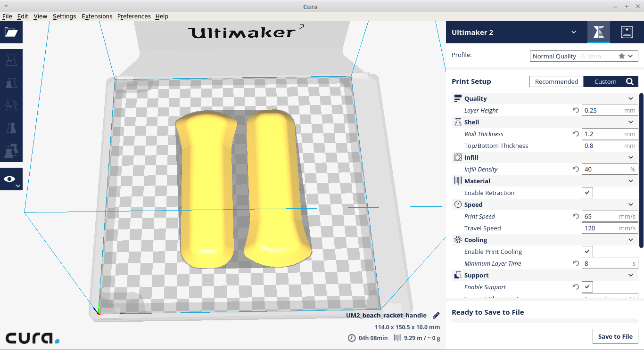644x350 pixels.
Task: Switch to Custom print setup
Action: (x=605, y=81)
